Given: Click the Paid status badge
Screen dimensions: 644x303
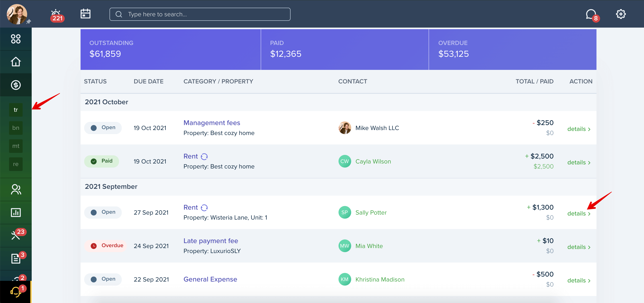Looking at the screenshot, I should pos(102,161).
